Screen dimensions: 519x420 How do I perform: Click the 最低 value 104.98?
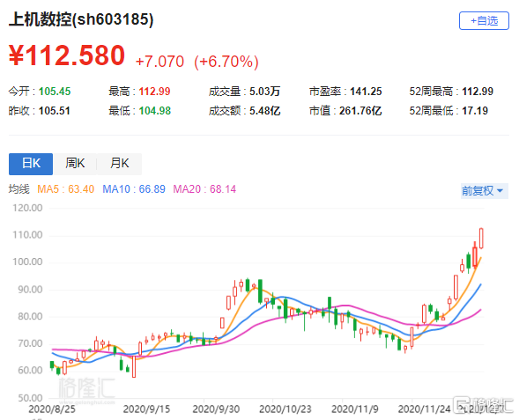pyautogui.click(x=155, y=110)
